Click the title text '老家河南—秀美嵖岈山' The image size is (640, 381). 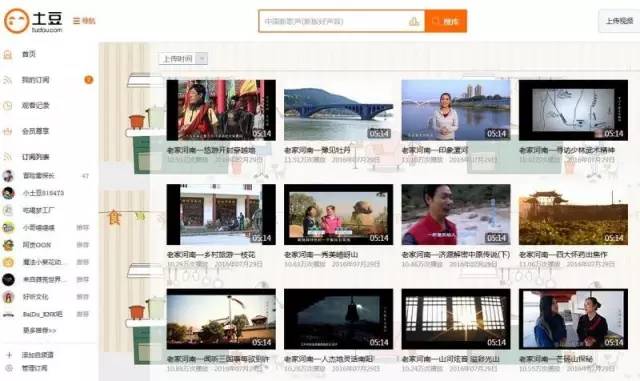[321, 255]
